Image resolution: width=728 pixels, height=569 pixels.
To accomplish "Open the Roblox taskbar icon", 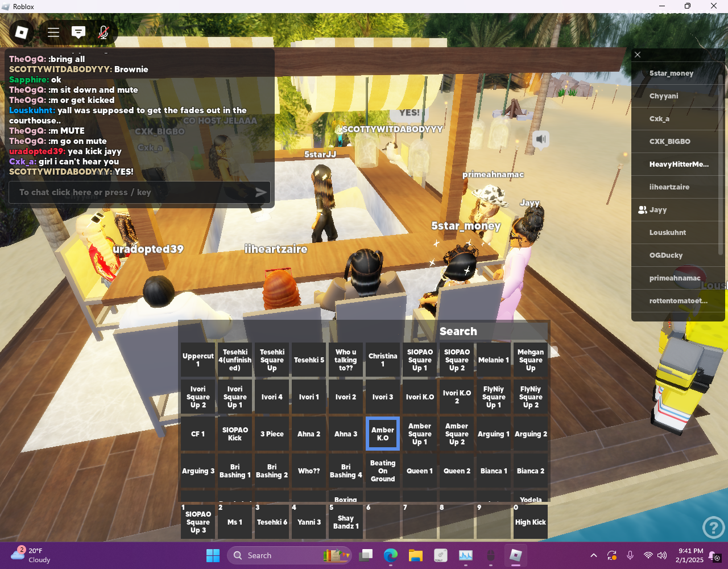I will 516,555.
